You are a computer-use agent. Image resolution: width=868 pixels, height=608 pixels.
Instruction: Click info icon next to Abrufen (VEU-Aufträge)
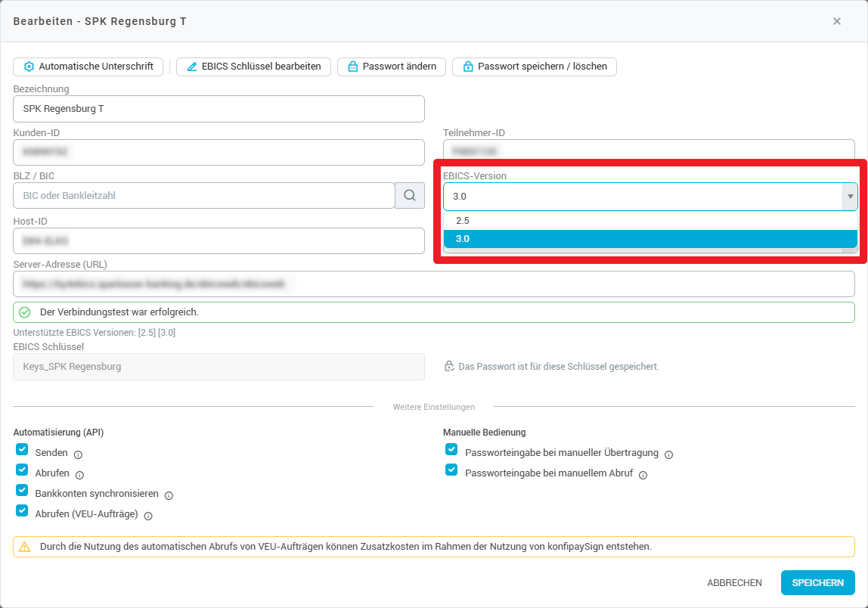coord(148,516)
